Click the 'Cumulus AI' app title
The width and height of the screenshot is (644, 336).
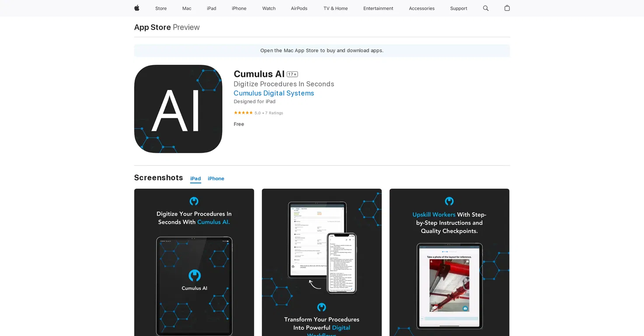[259, 74]
